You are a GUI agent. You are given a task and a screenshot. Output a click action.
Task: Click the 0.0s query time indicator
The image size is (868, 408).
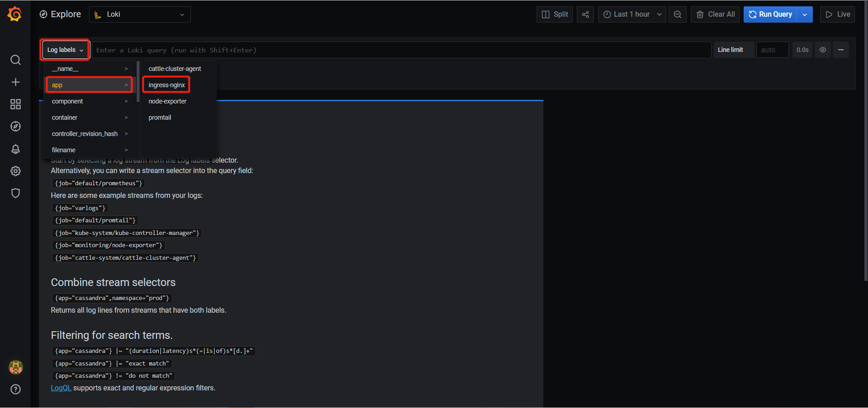802,50
